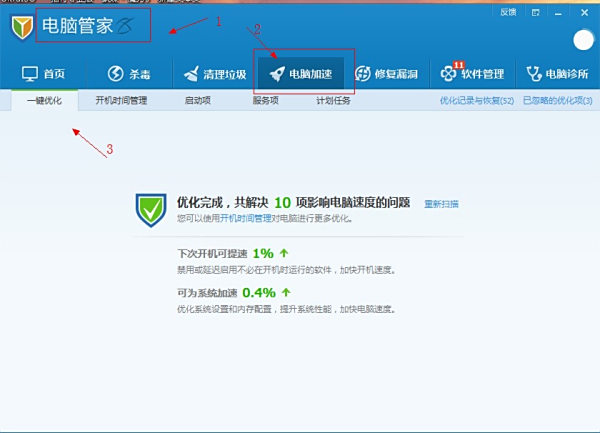This screenshot has height=433, width=600.
Task: Open the 开机时间管理 link in the description
Action: (x=246, y=218)
